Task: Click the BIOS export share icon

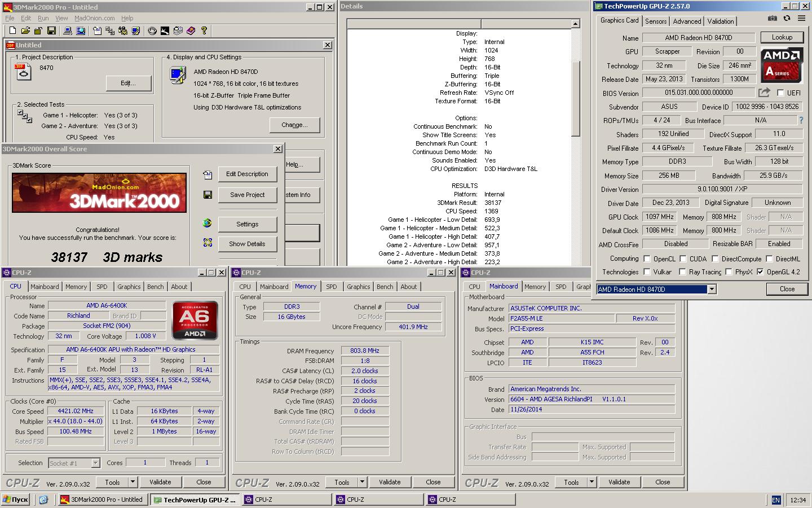Action: click(764, 93)
